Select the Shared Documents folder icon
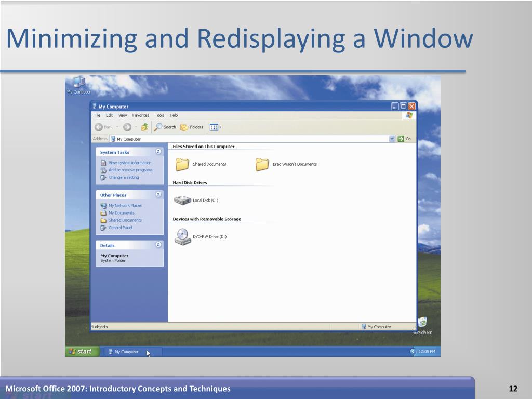Image resolution: width=532 pixels, height=399 pixels. coord(182,164)
